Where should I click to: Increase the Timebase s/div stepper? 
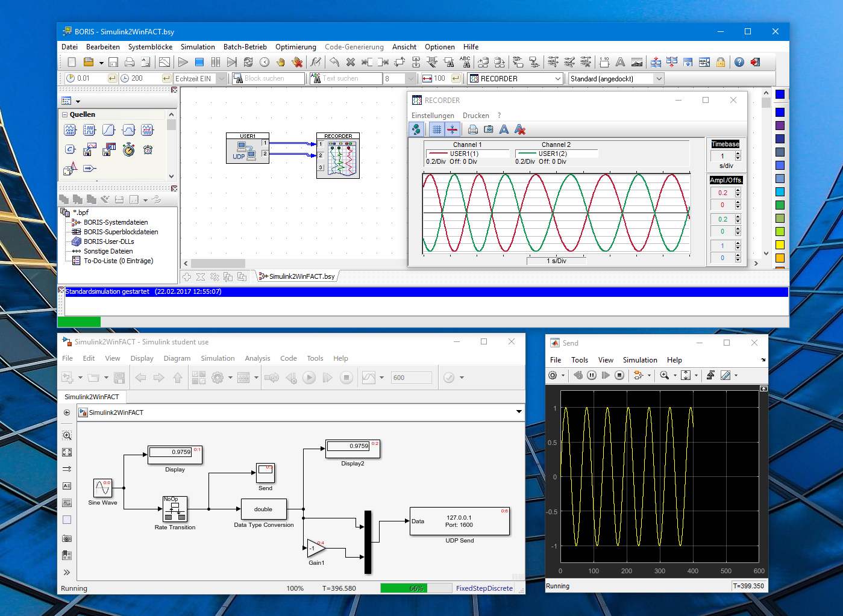coord(738,154)
